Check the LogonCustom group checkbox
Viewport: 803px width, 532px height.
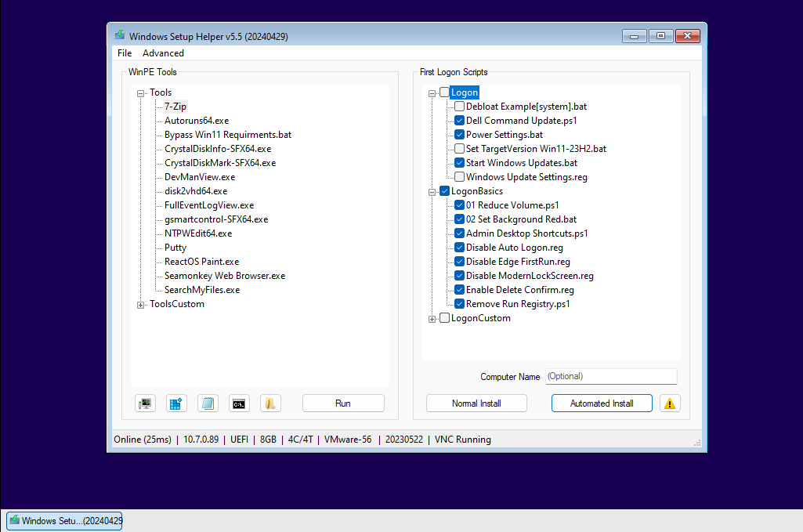(x=444, y=318)
